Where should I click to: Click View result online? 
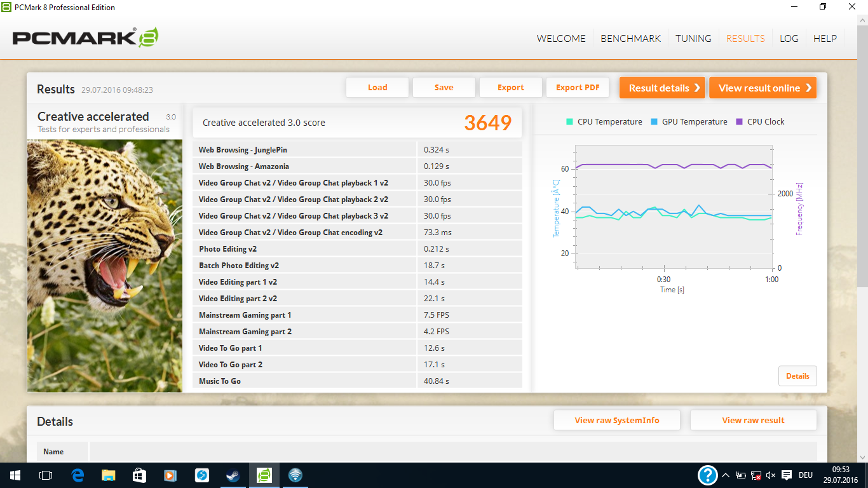(763, 88)
